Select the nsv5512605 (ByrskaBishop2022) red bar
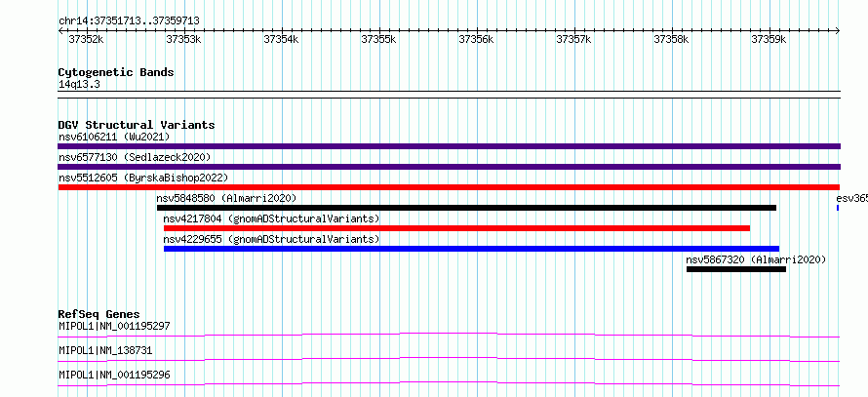 coord(449,187)
